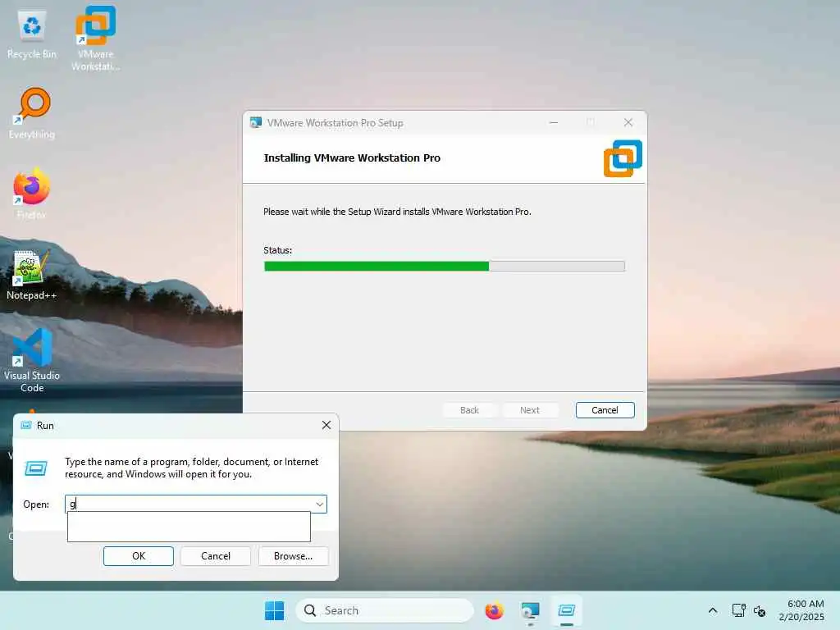The height and width of the screenshot is (630, 840).
Task: Click the VMware Setup title bar icon
Action: 256,123
